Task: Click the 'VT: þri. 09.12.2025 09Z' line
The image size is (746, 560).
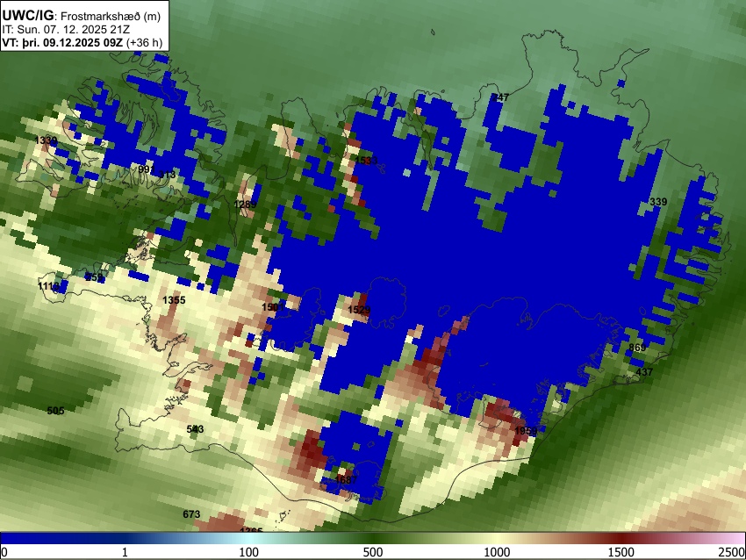Action: coord(62,42)
